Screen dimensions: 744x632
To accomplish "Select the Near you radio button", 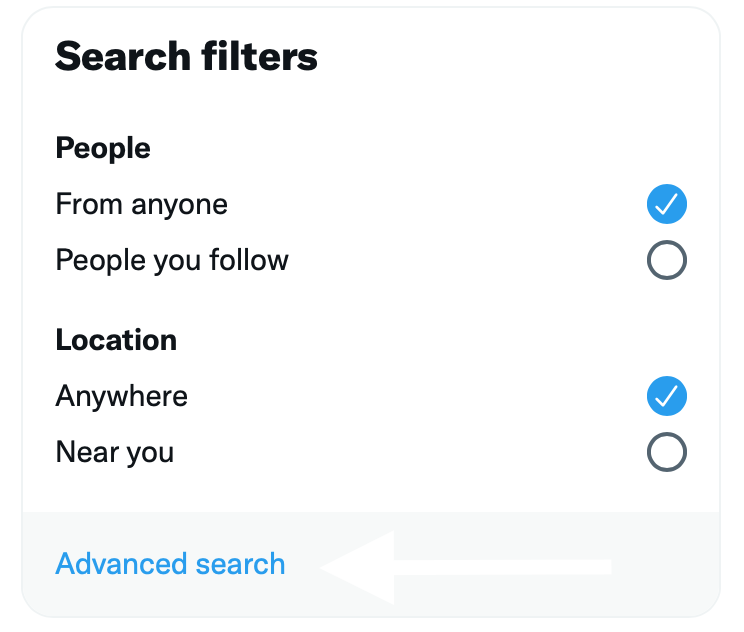I will tap(667, 452).
